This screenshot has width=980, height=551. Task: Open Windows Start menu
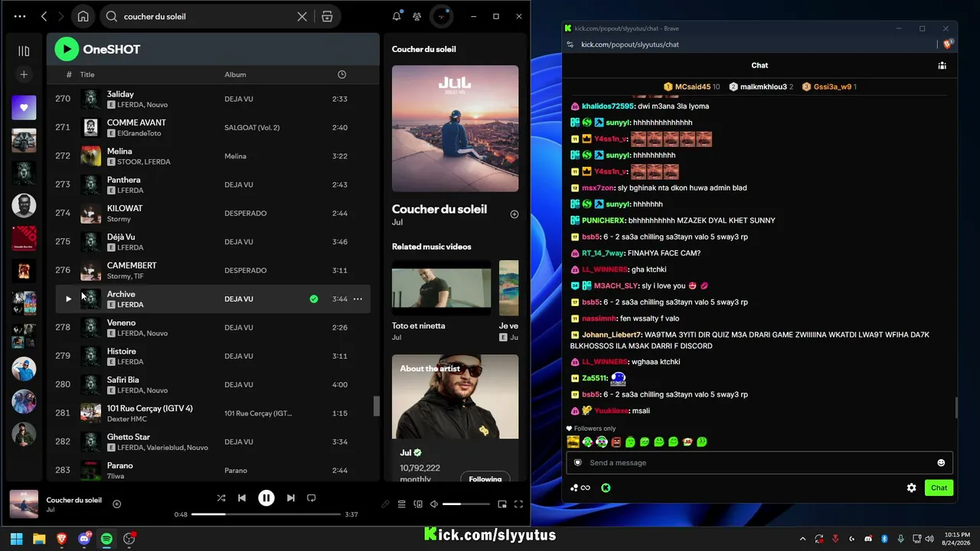pyautogui.click(x=17, y=539)
